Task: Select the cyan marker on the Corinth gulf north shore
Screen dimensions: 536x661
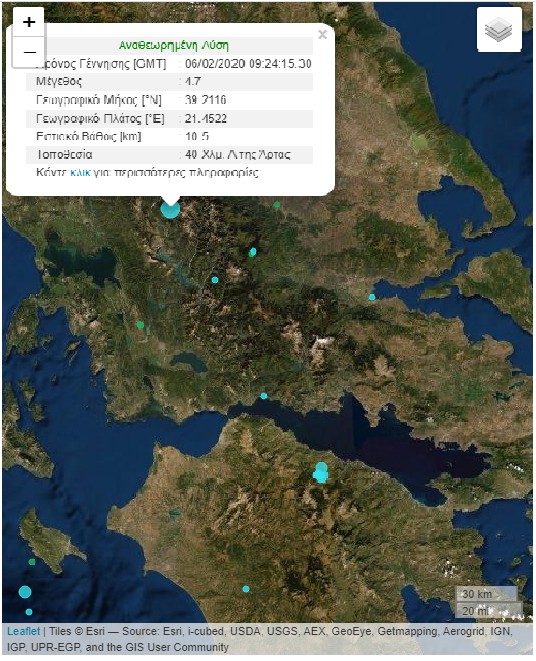Action: [264, 396]
